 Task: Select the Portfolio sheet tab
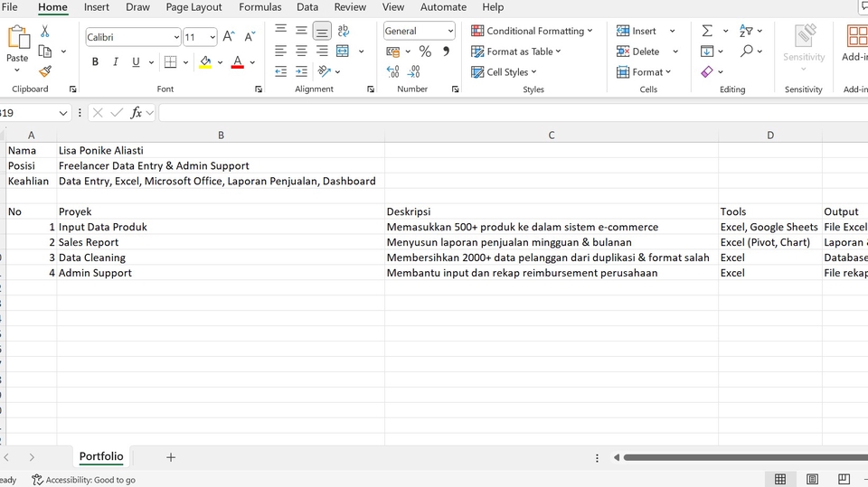101,457
